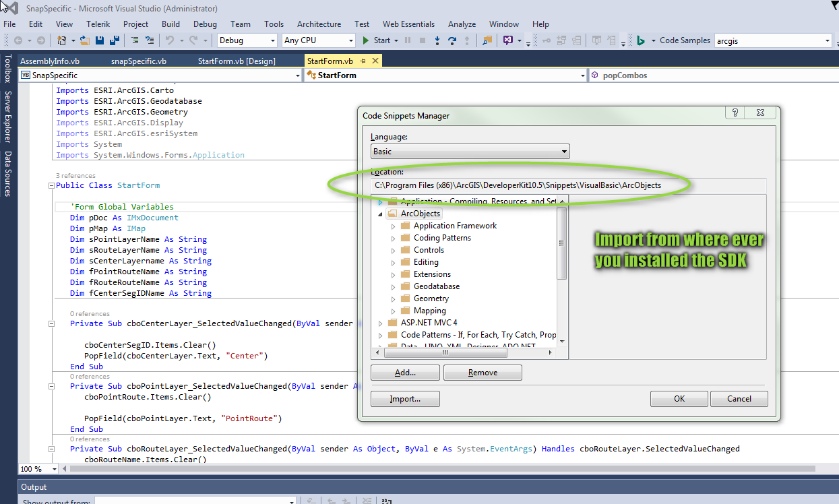Expand the Geodatabase folder node
Viewport: 839px width, 504px height.
pyautogui.click(x=394, y=286)
